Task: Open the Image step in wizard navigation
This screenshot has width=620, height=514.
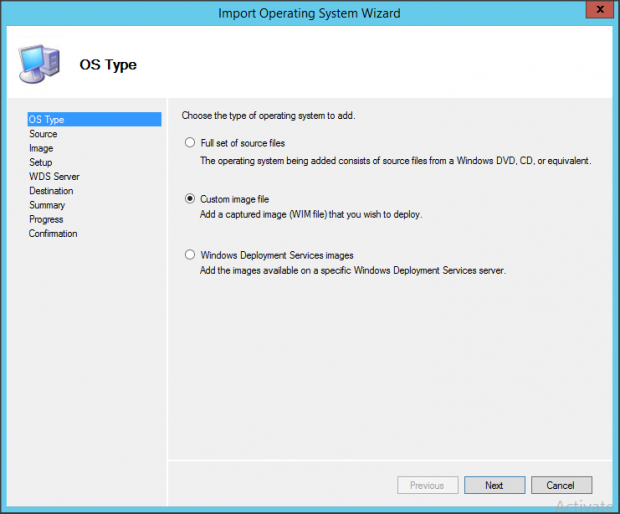Action: (41, 148)
